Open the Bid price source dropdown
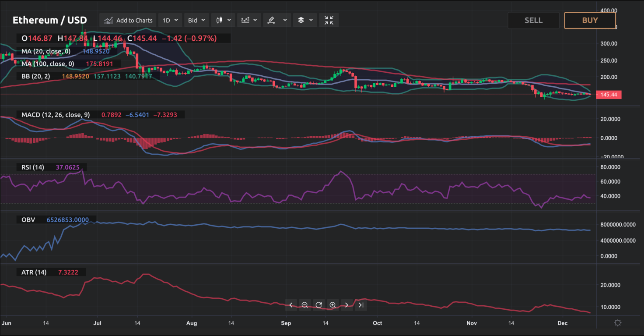This screenshot has height=336, width=644. coord(196,20)
